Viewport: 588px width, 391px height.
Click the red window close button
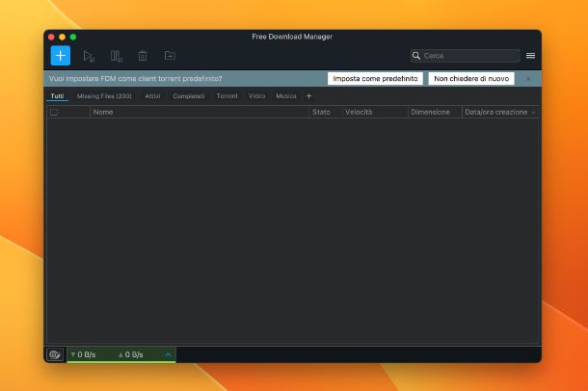(x=51, y=37)
